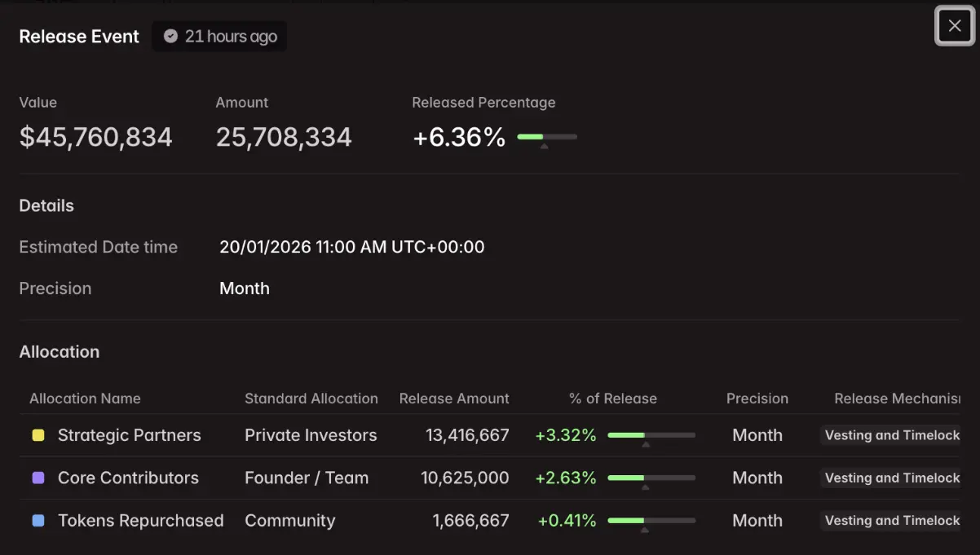Click the yellow Strategic Partners color swatch
This screenshot has height=555, width=980.
38,435
